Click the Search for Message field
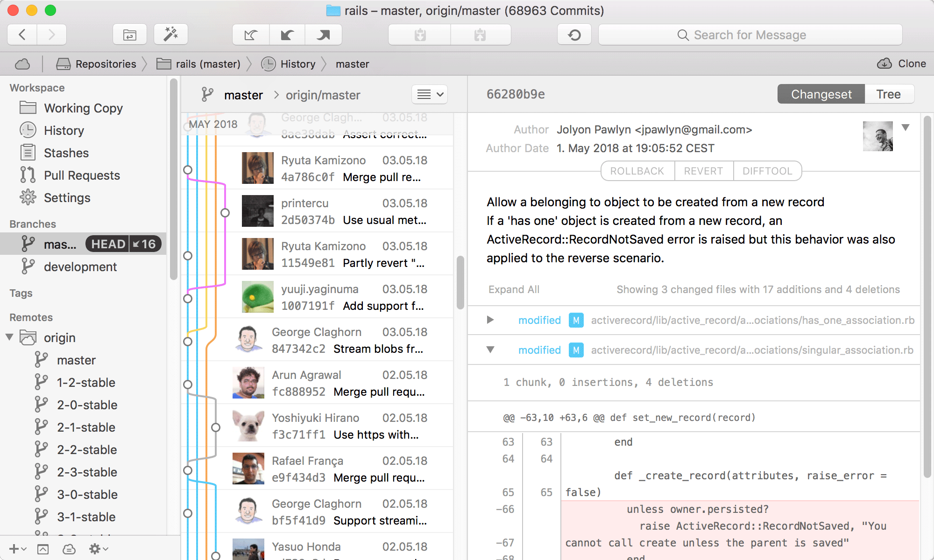This screenshot has width=934, height=560. tap(750, 35)
